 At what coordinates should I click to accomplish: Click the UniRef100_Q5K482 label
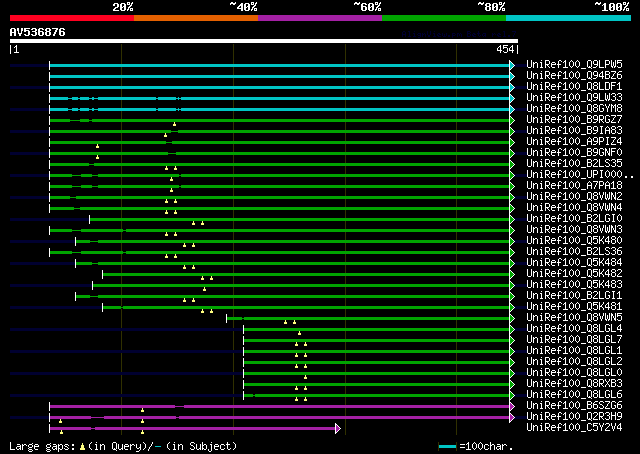click(574, 274)
